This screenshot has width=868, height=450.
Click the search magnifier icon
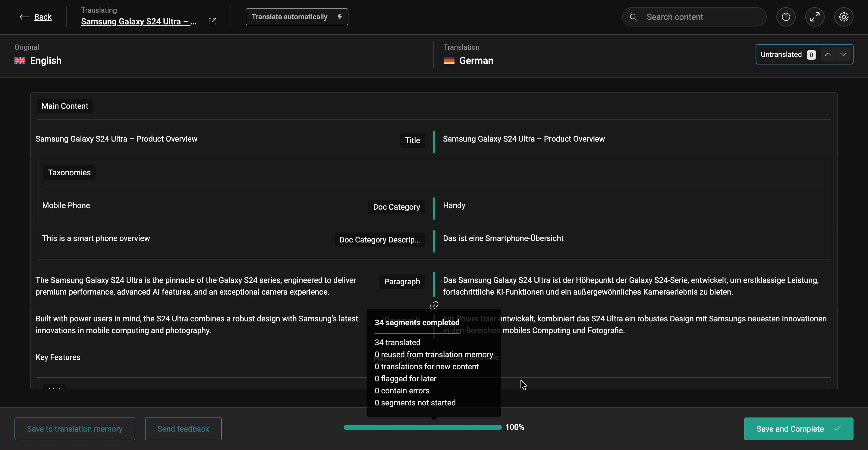pyautogui.click(x=633, y=17)
